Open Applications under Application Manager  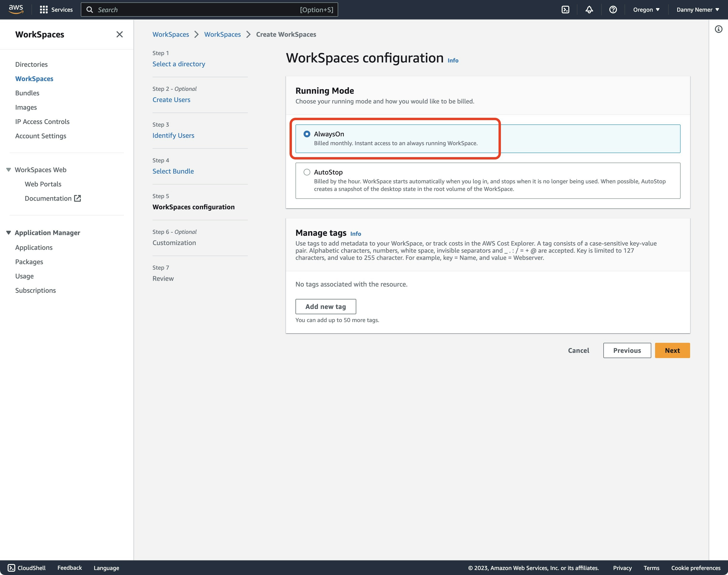click(34, 247)
